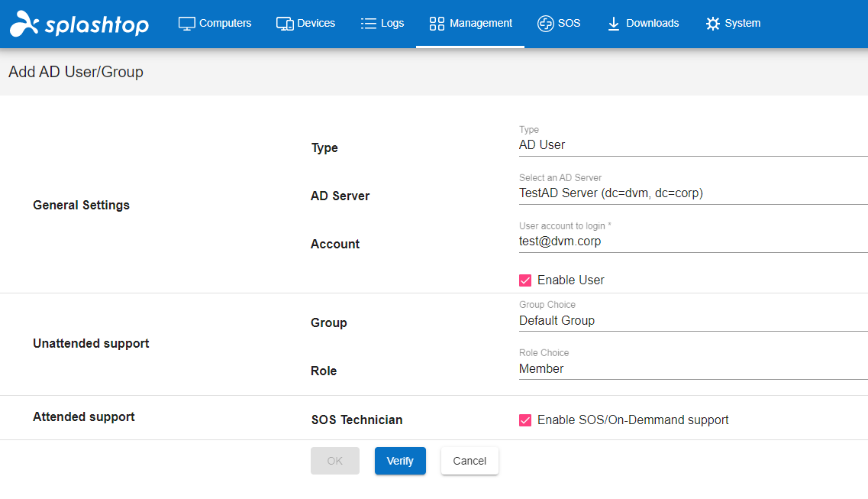The height and width of the screenshot is (499, 868).
Task: Click the Downloads arrow icon
Action: (613, 23)
